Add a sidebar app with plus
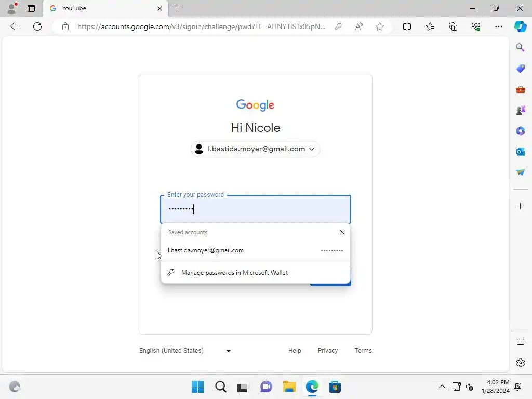Viewport: 532px width, 399px height. point(520,206)
